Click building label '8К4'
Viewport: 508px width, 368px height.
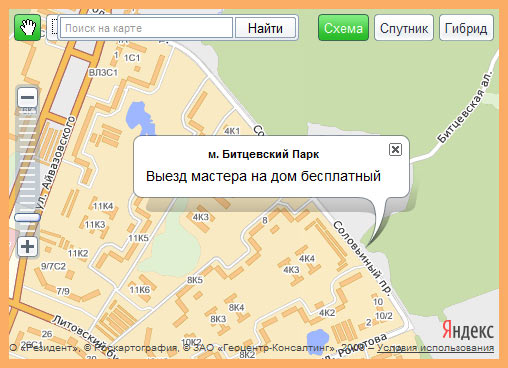tap(236, 308)
